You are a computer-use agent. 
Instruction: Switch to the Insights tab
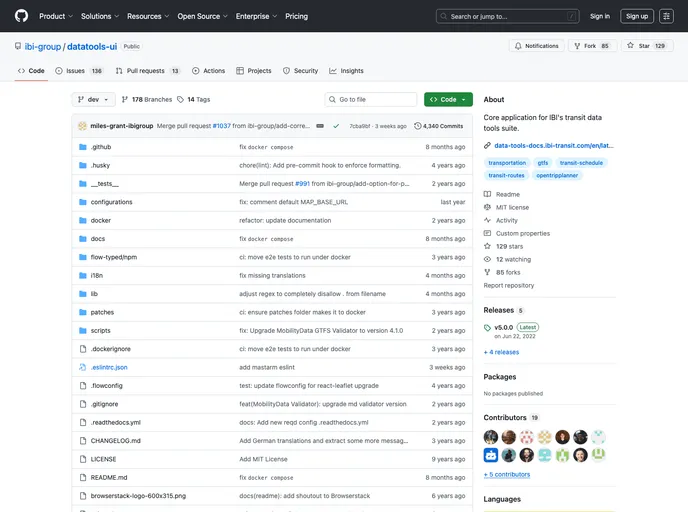click(346, 71)
